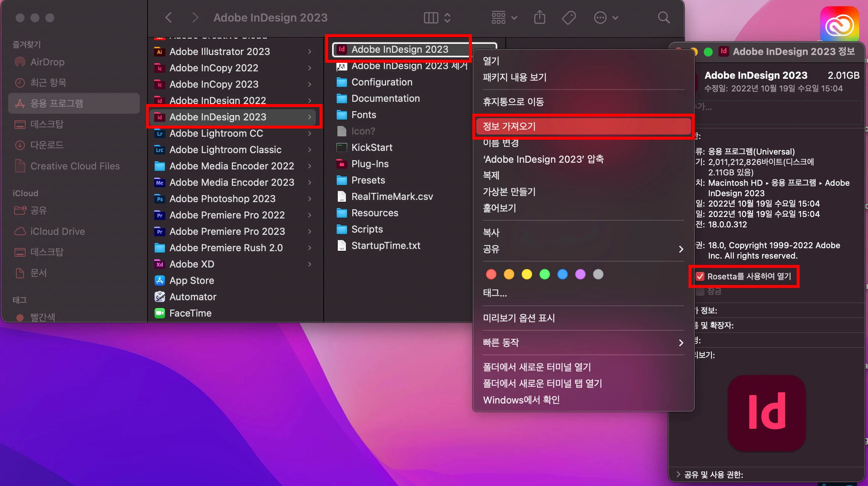The width and height of the screenshot is (868, 486).
Task: Uncheck Rosetta를 사용하여 열기 checkbox
Action: 700,276
